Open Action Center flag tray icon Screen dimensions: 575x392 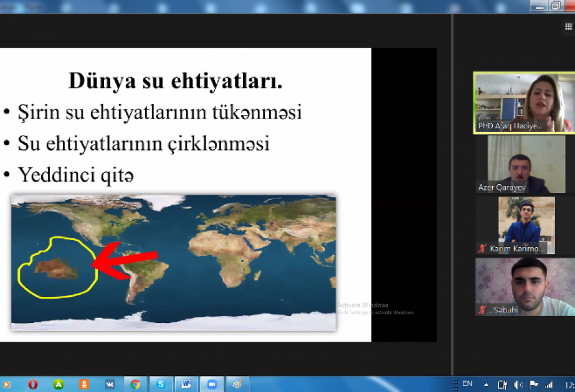point(533,385)
